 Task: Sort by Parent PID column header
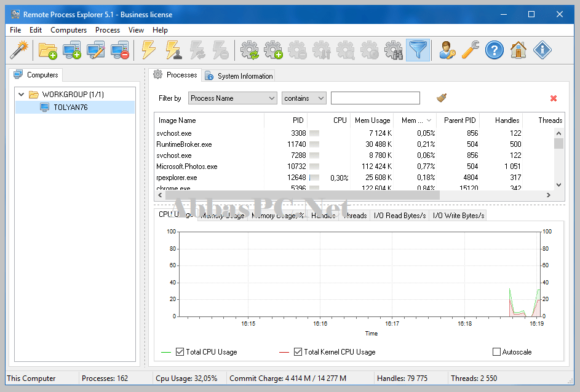[458, 120]
